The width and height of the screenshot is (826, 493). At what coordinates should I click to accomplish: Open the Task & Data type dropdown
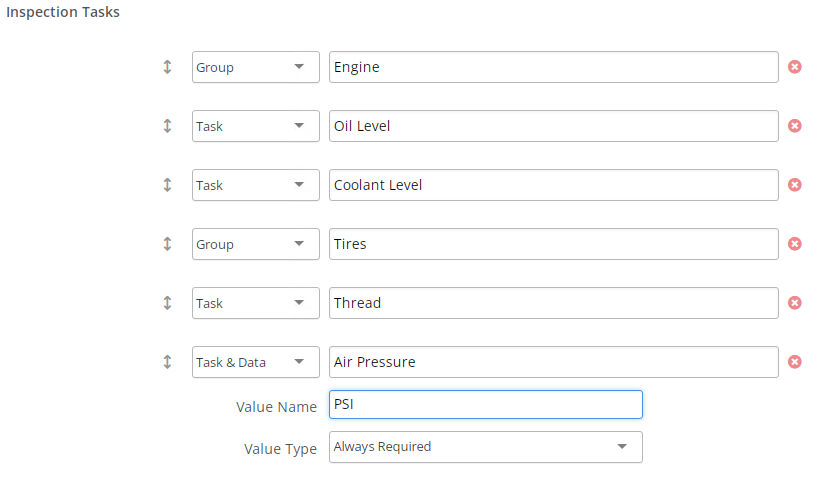tap(255, 362)
